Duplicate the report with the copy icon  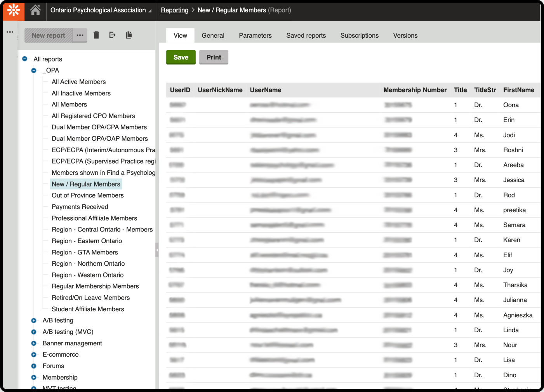(129, 35)
